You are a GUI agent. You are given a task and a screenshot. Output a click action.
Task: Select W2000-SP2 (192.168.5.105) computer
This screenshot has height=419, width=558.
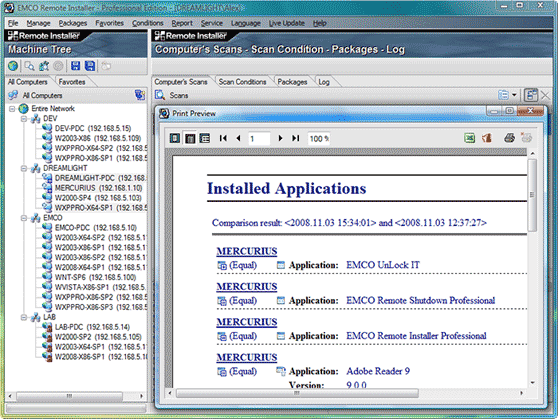tap(98, 337)
